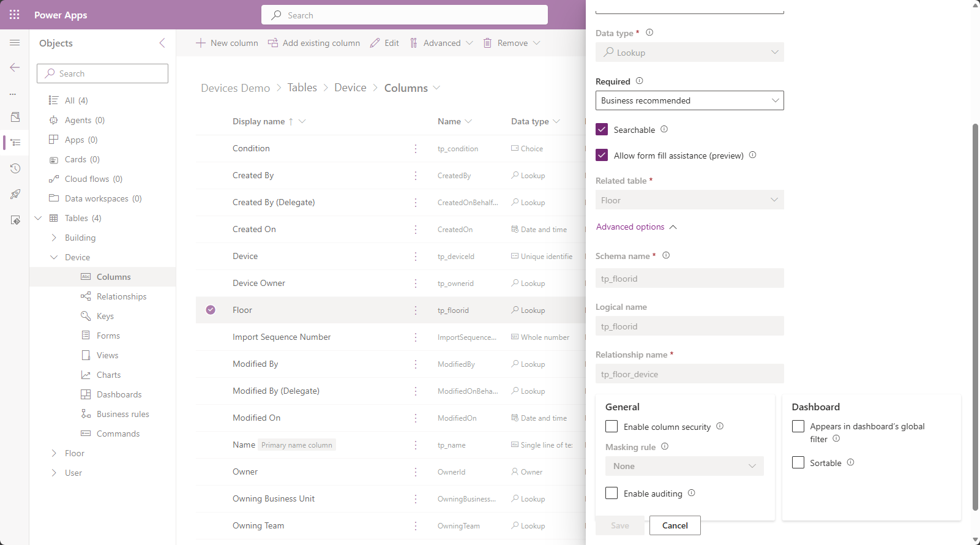Viewport: 980px width, 545px height.
Task: Select Relationships under the Device table
Action: pos(121,296)
